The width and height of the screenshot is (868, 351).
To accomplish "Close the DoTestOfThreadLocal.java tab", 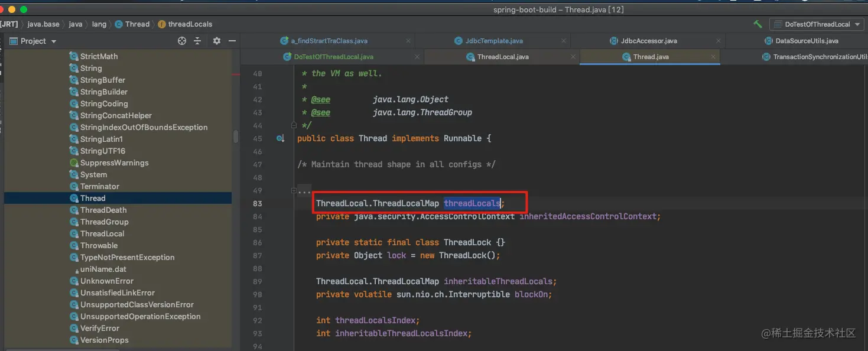I will [x=417, y=57].
